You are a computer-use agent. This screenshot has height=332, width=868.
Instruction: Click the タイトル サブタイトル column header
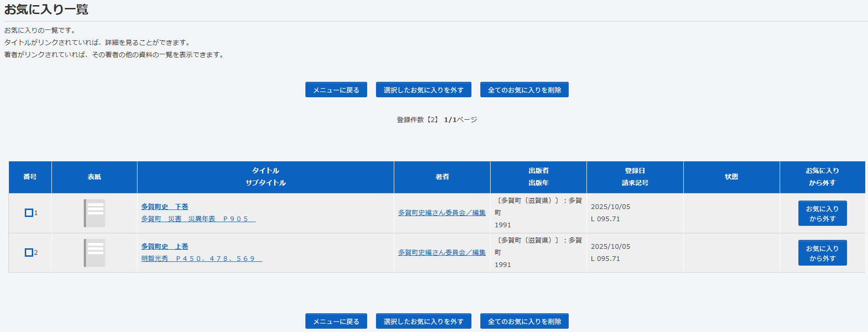(x=266, y=177)
